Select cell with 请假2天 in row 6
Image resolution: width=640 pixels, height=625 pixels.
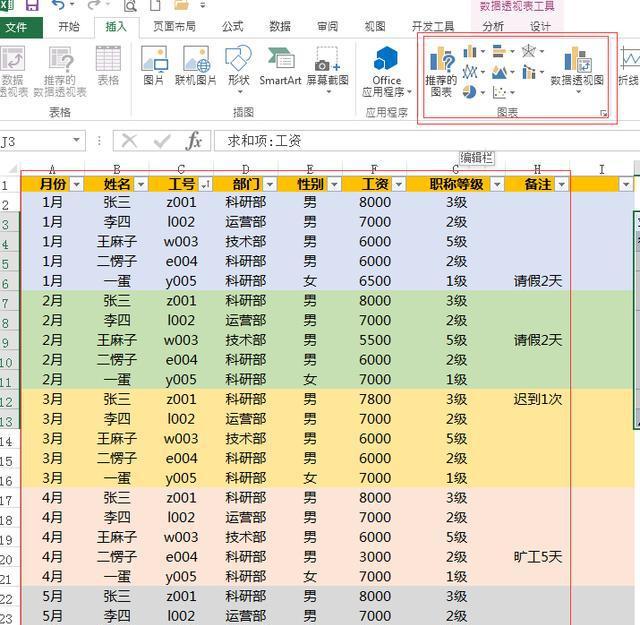[538, 281]
